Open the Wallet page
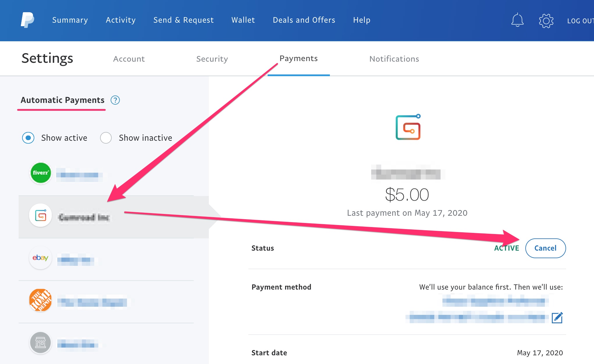 click(x=243, y=20)
